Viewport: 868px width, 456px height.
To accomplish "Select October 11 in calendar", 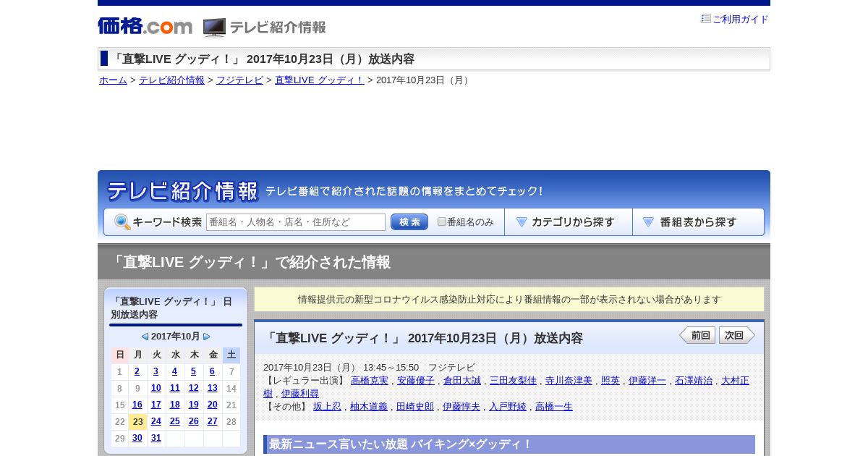I will pyautogui.click(x=174, y=388).
